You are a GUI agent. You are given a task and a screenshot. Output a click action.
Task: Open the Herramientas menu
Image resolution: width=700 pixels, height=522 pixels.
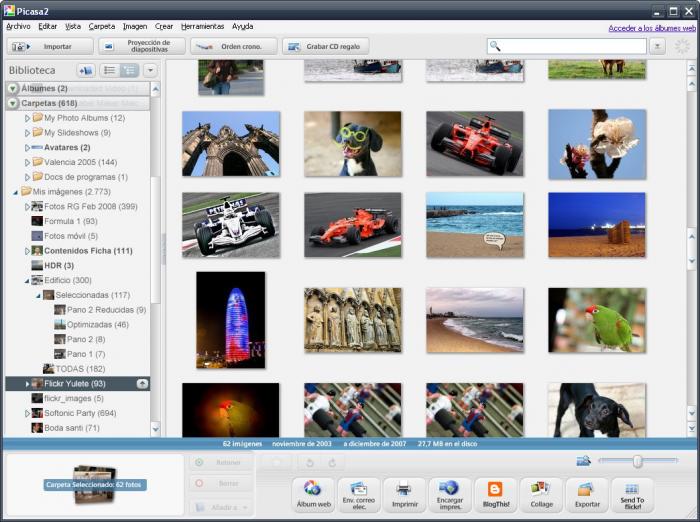point(202,26)
